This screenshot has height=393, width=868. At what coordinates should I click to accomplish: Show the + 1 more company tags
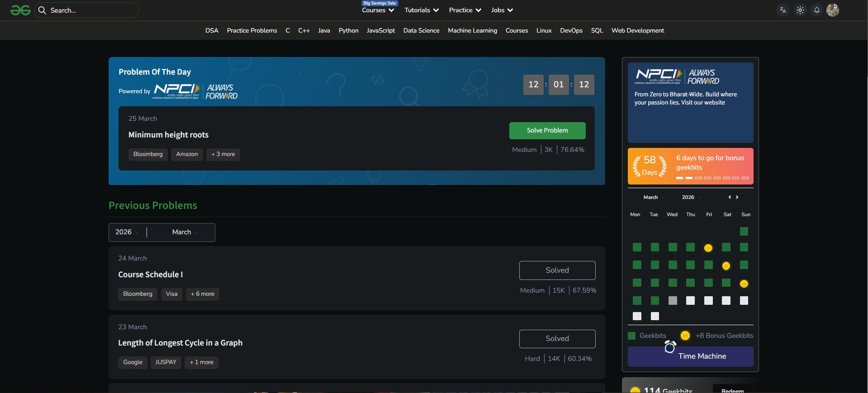click(x=201, y=362)
